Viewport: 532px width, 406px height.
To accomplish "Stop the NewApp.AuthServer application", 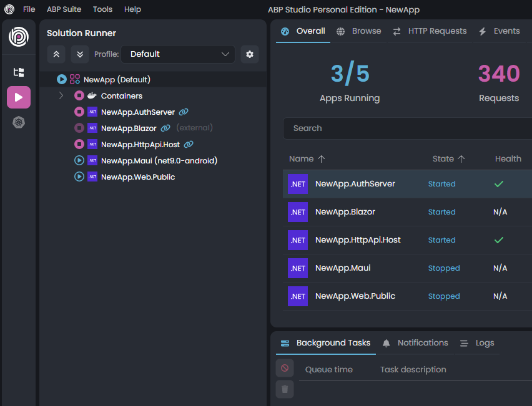I will pyautogui.click(x=79, y=112).
